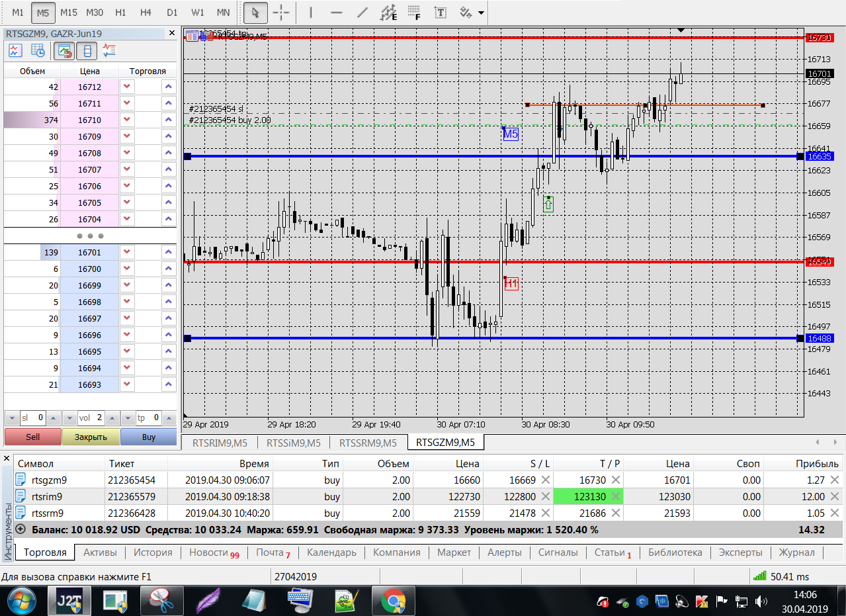Select the arrow cursor tool

pyautogui.click(x=255, y=12)
